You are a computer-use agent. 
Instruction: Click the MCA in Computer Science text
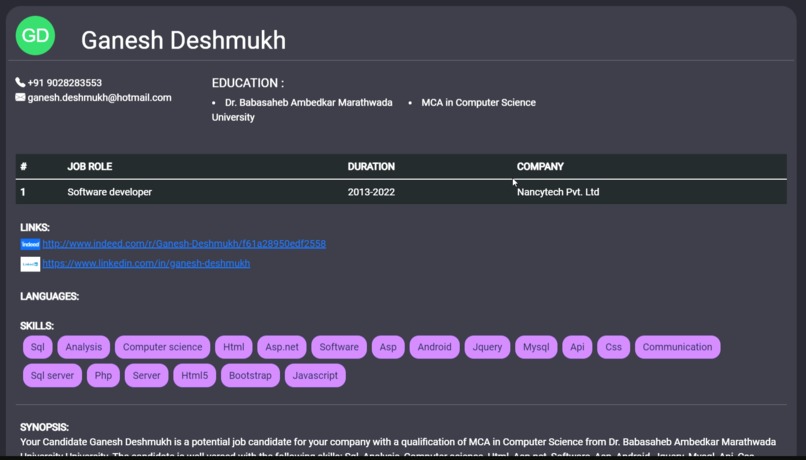(x=479, y=102)
